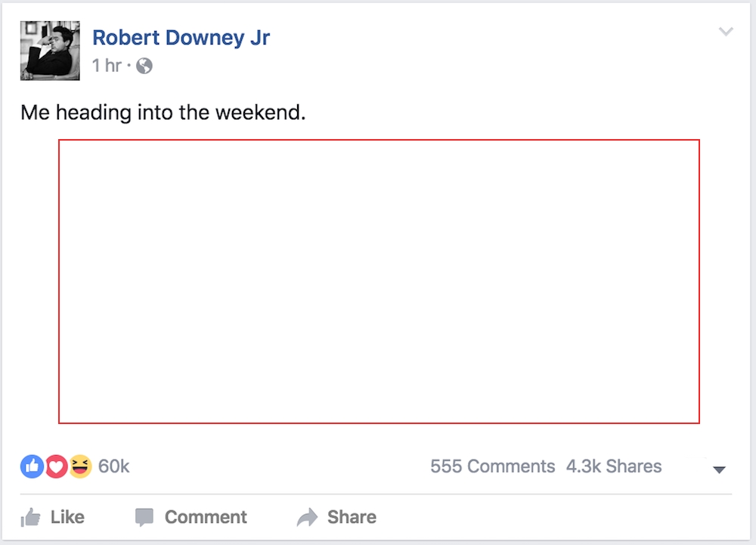This screenshot has height=545, width=756.
Task: Open Robert Downey Jr profile link
Action: tap(181, 38)
